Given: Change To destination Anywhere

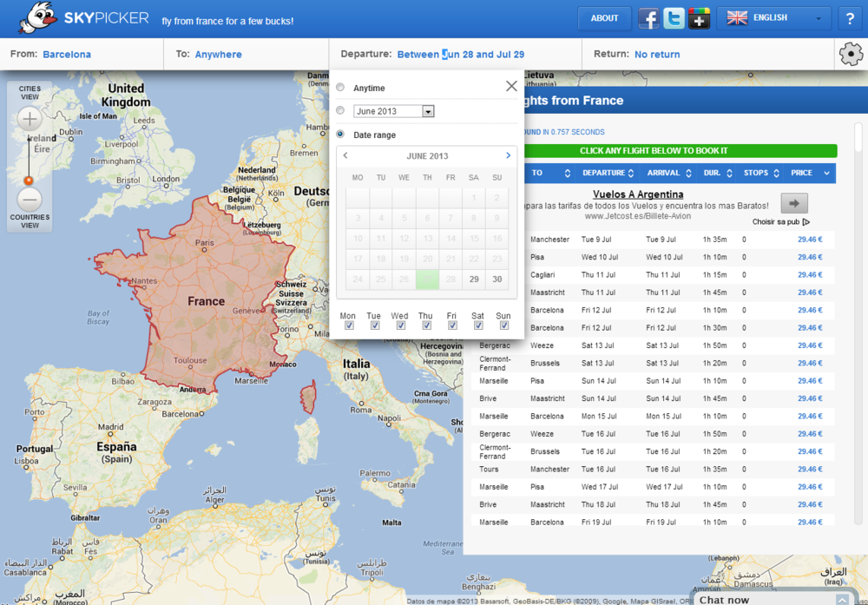Looking at the screenshot, I should tap(218, 54).
